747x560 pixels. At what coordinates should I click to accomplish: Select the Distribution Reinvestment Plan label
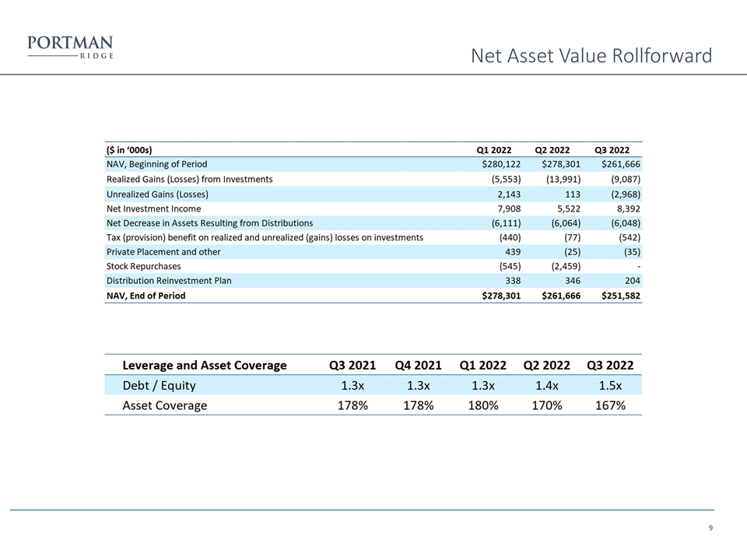pos(169,281)
